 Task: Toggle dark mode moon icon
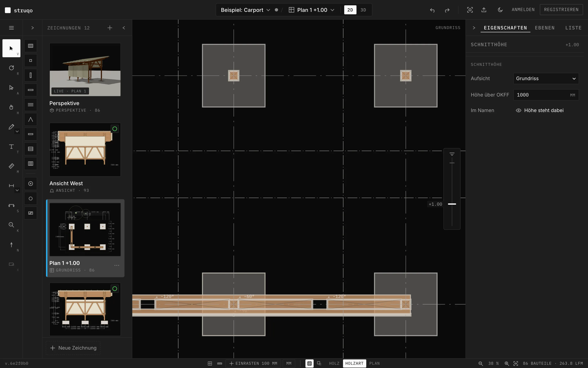(500, 10)
